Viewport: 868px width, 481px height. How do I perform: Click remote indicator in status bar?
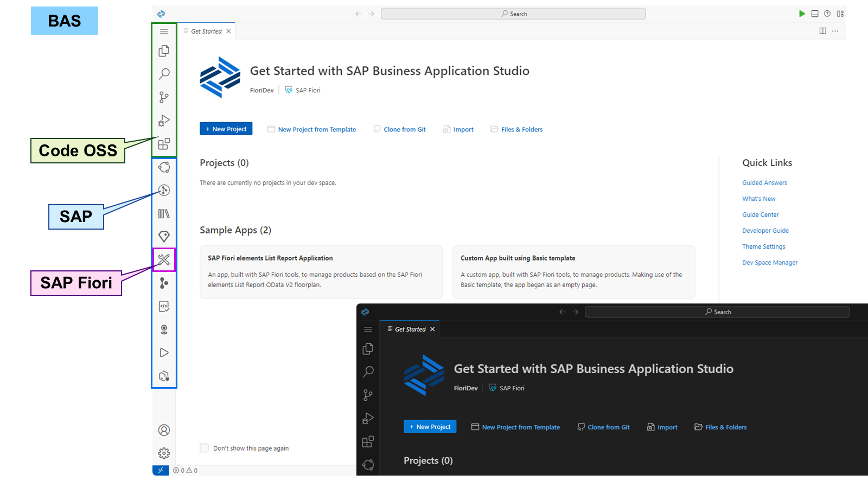[x=161, y=470]
